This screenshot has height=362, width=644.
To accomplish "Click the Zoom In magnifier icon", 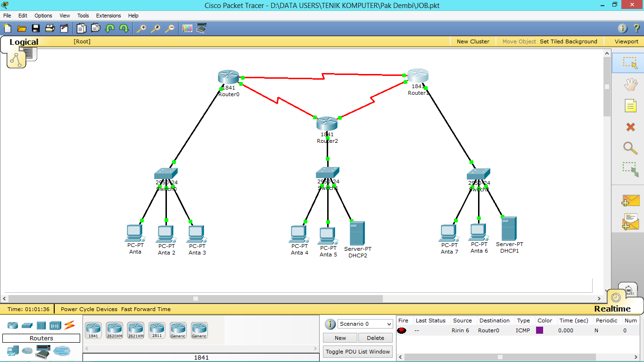I will coord(141,28).
